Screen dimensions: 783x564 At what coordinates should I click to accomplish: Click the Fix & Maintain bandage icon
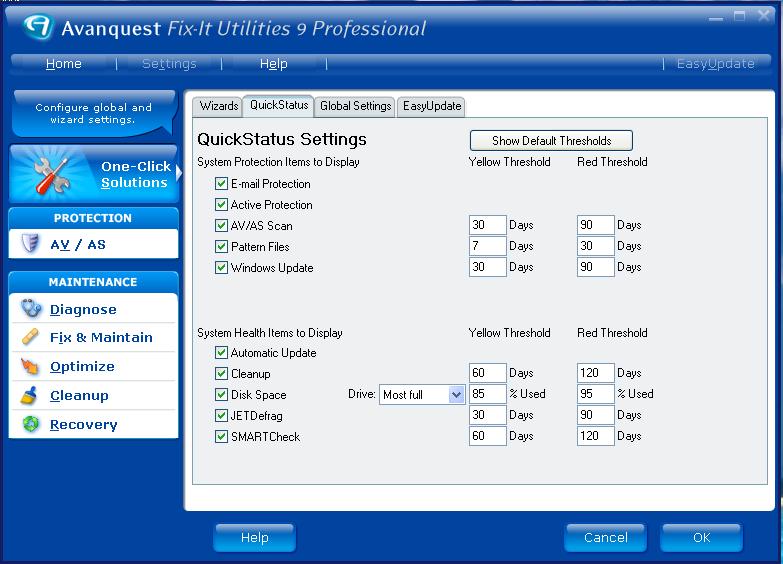30,337
